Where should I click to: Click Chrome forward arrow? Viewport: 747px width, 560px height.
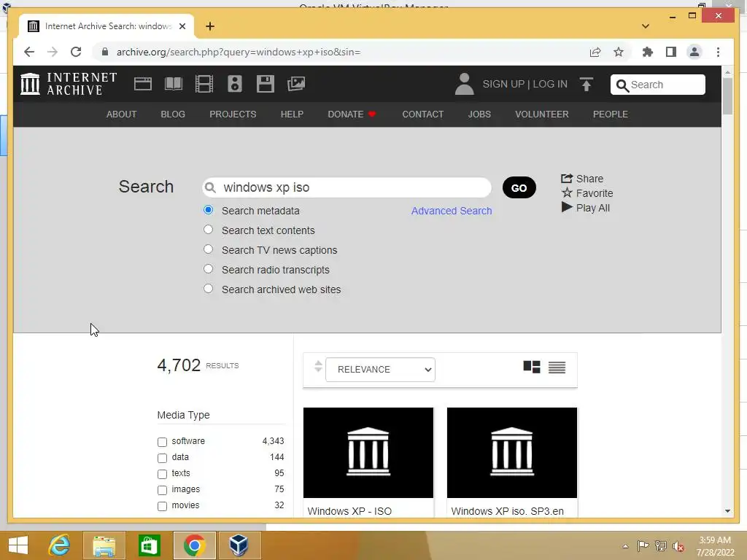pos(53,52)
